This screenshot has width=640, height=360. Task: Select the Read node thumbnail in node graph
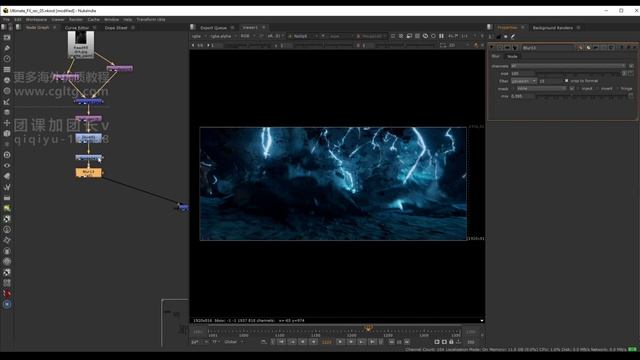pos(81,45)
